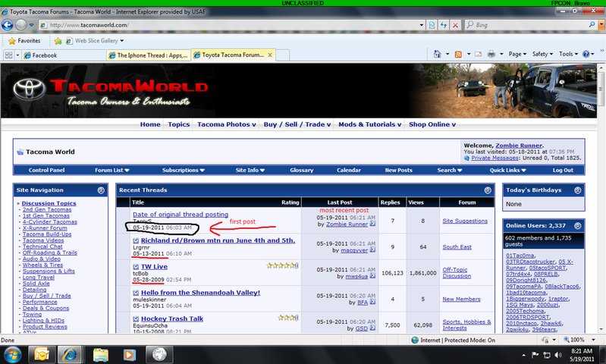
Task: Open Tacoma Photos menu
Action: coord(227,124)
